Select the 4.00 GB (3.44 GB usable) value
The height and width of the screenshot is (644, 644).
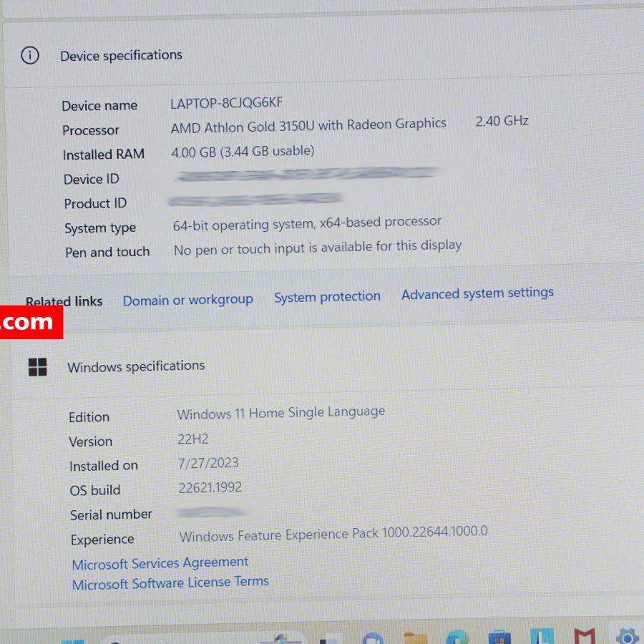[x=243, y=152]
